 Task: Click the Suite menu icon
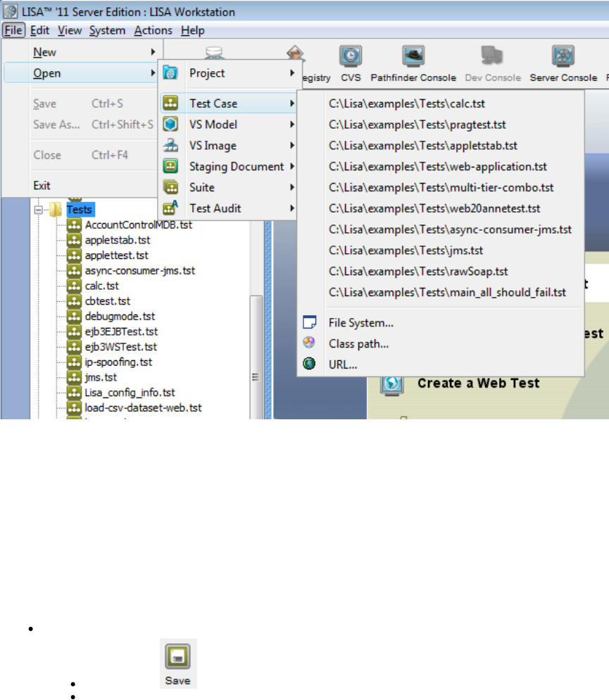click(x=170, y=187)
